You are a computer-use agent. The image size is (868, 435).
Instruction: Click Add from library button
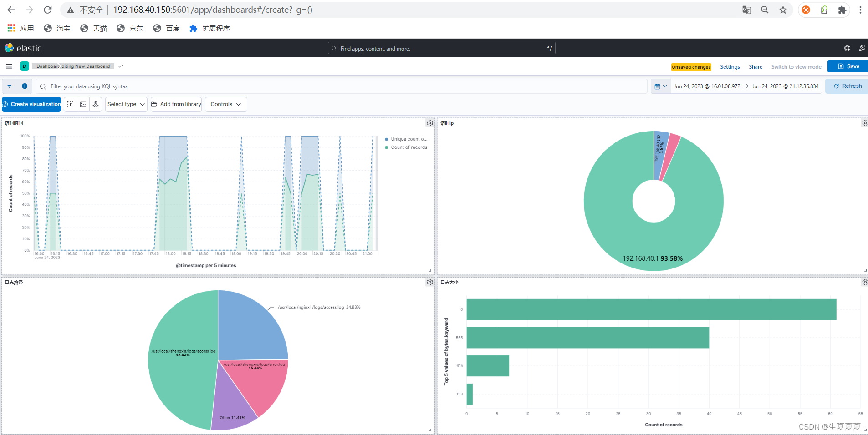(176, 104)
